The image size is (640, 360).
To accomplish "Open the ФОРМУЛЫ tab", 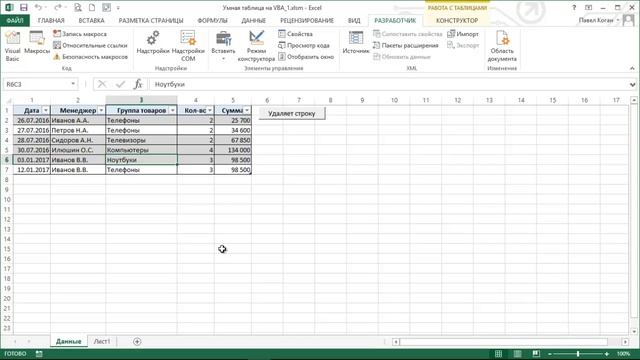I will (x=212, y=20).
